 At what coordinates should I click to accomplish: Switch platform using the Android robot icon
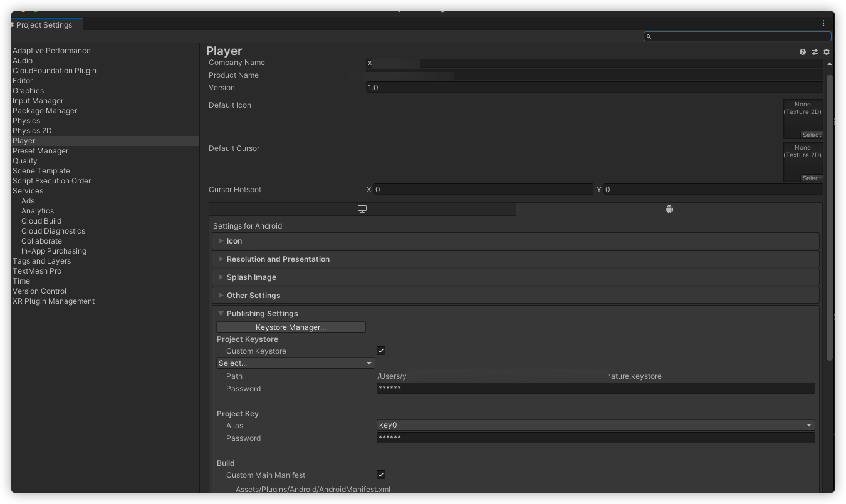pos(669,208)
